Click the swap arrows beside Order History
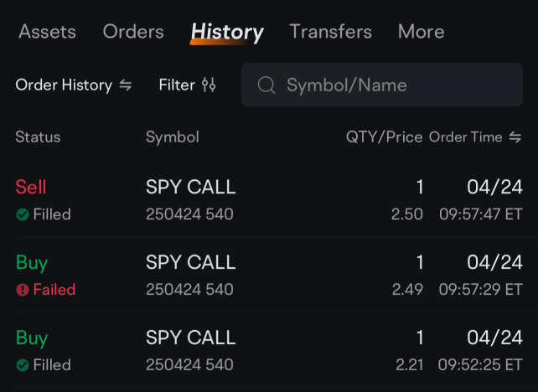 point(125,85)
